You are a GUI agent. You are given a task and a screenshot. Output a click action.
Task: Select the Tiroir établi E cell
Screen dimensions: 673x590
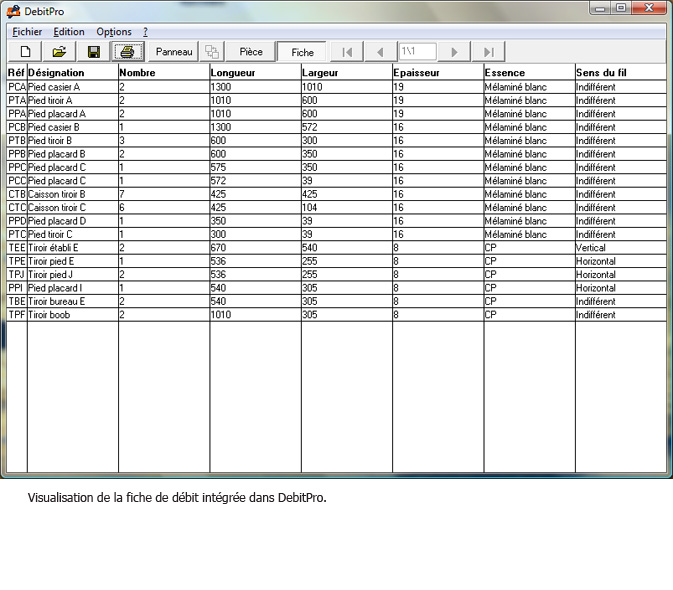(73, 248)
